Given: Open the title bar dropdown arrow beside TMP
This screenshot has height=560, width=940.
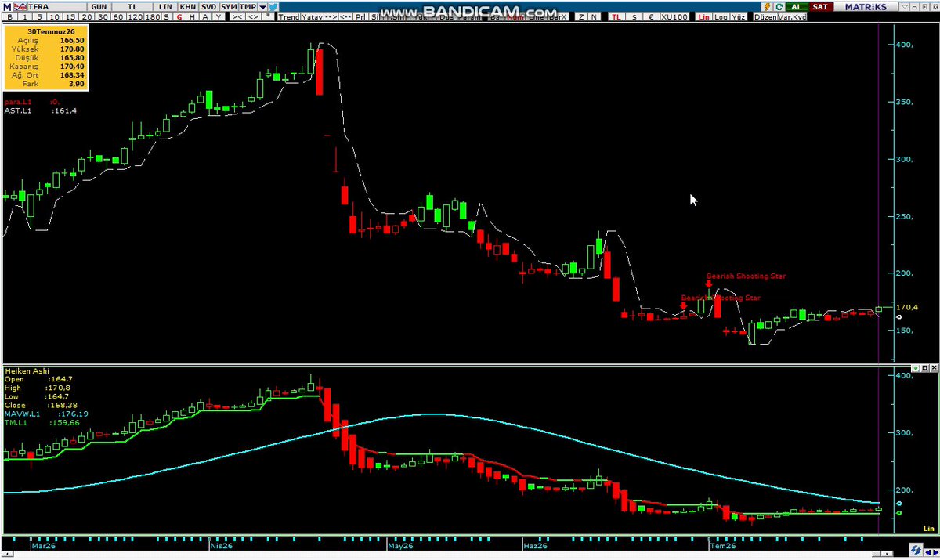Looking at the screenshot, I should tap(263, 6).
